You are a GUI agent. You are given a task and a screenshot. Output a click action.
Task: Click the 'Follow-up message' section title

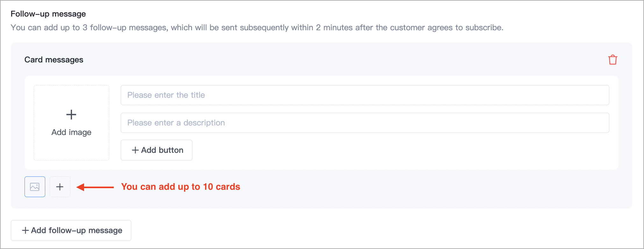[x=48, y=14]
